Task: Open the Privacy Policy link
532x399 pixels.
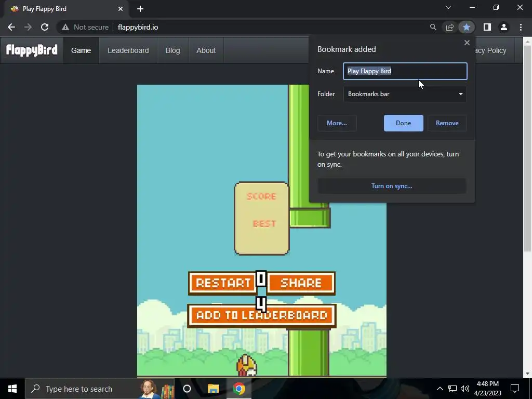Action: (x=490, y=50)
